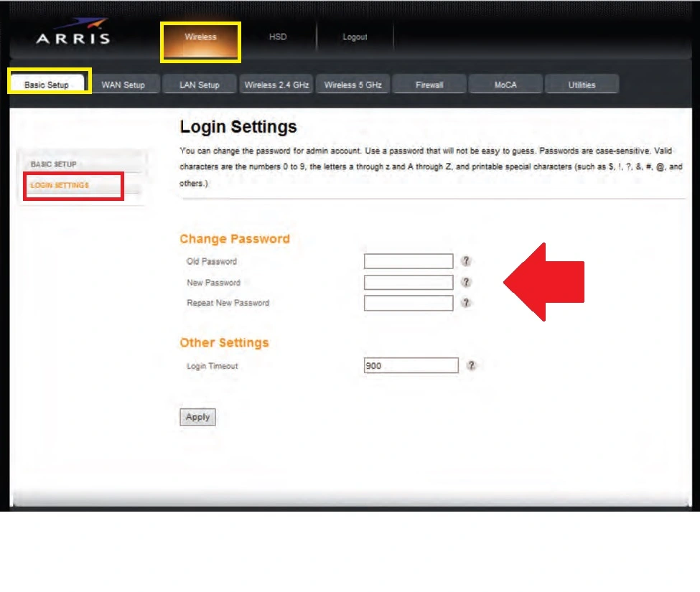Click the help icon beside New Password
The image size is (700, 592).
click(x=466, y=282)
